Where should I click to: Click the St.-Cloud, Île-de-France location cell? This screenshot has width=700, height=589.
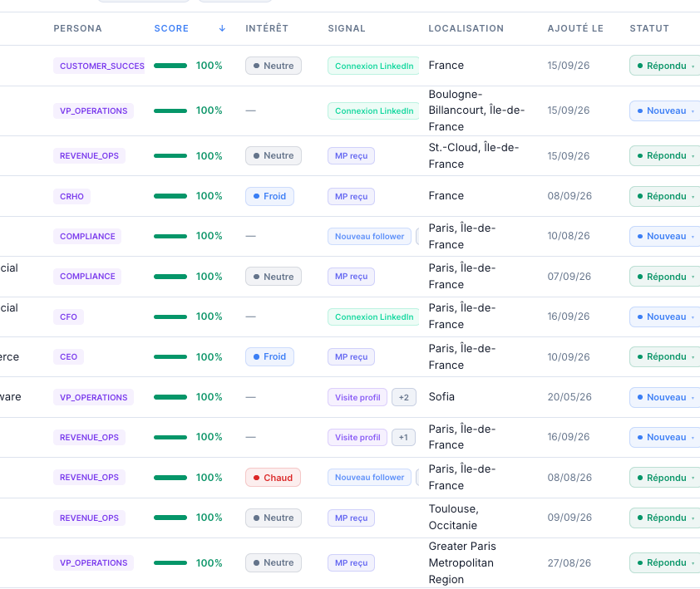[x=474, y=155]
